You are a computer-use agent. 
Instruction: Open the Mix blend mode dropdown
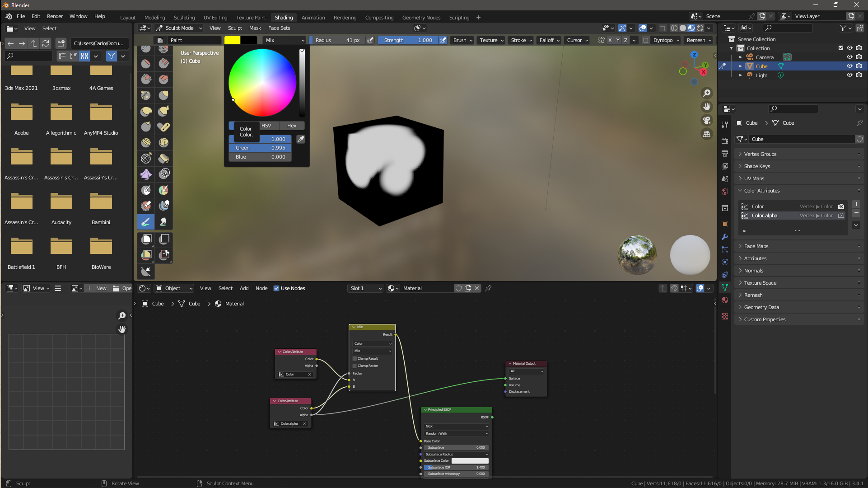click(285, 40)
